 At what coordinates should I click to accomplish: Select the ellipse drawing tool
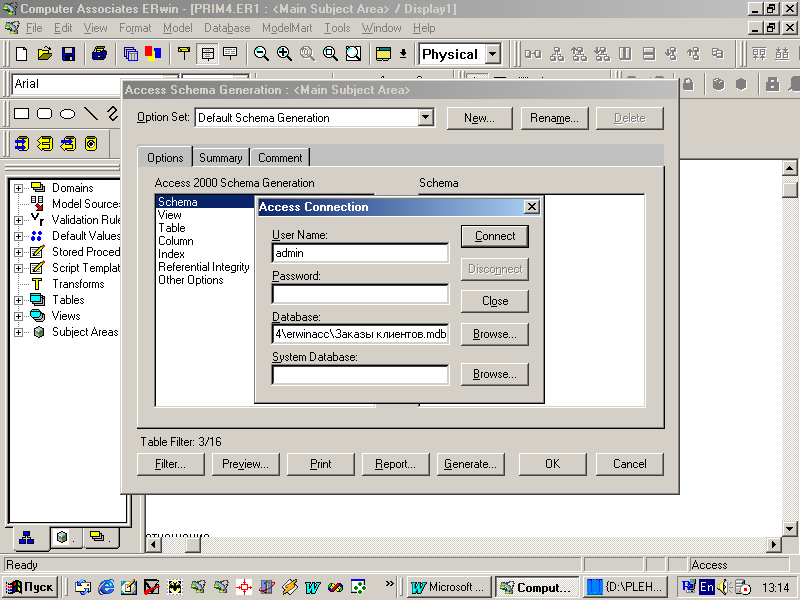tap(67, 113)
